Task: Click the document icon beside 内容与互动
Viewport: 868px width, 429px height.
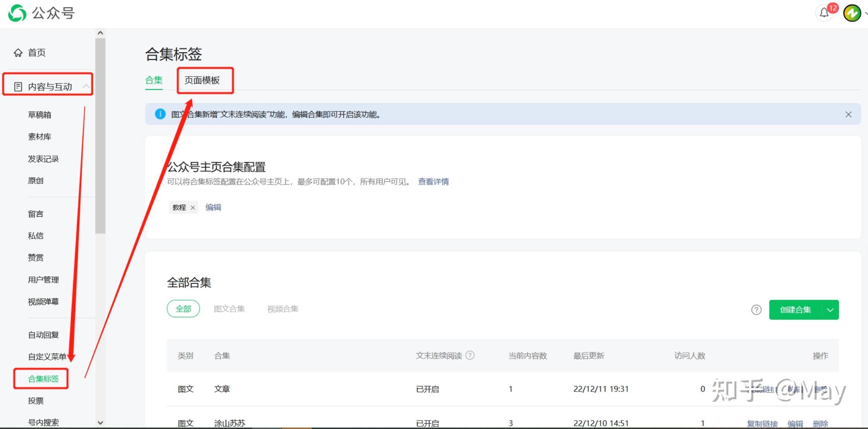Action: pos(18,86)
